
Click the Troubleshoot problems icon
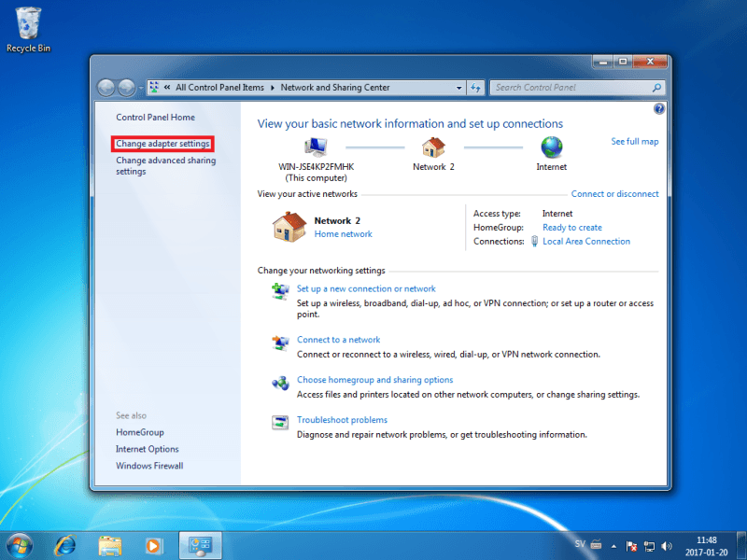pyautogui.click(x=280, y=423)
